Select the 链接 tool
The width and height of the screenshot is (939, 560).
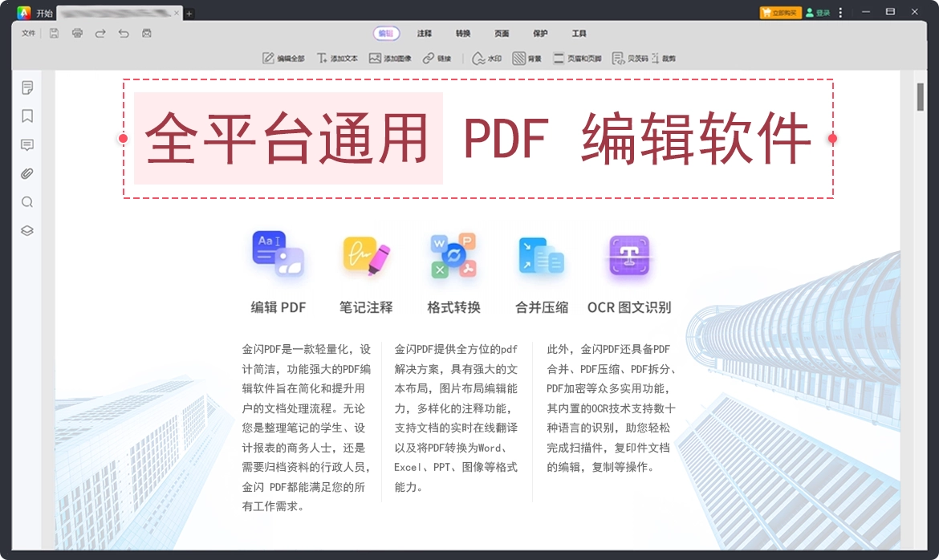tap(437, 58)
